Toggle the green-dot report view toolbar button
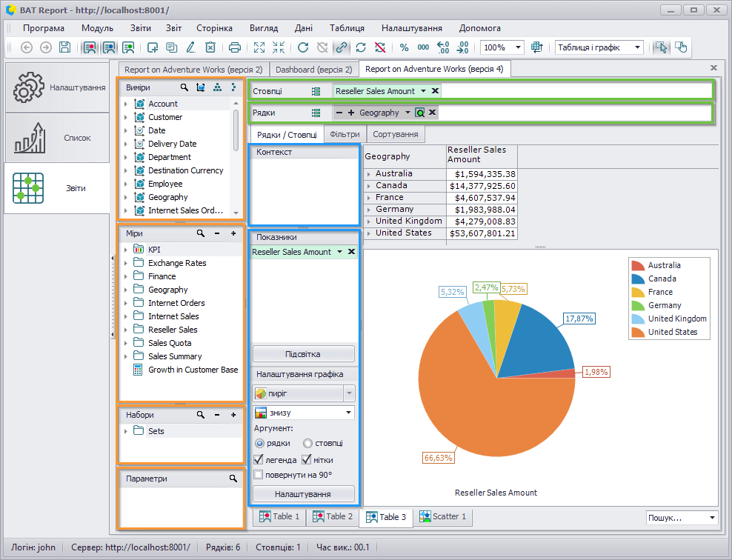732x560 pixels. 128,47
